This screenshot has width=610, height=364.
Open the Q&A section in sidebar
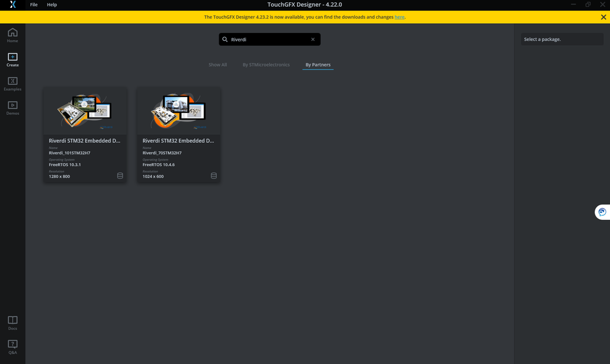[12, 347]
